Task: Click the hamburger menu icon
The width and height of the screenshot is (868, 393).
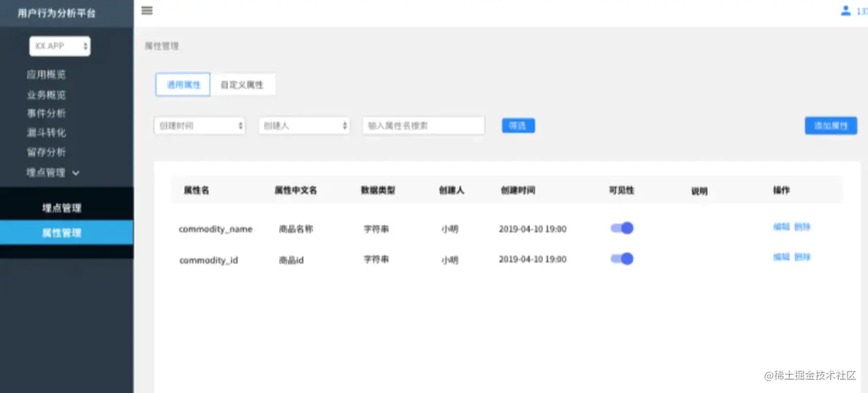Action: (147, 10)
